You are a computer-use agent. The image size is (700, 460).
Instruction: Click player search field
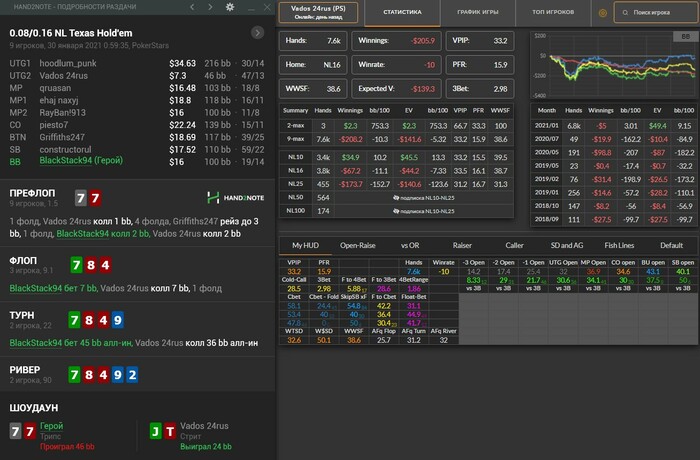click(657, 13)
